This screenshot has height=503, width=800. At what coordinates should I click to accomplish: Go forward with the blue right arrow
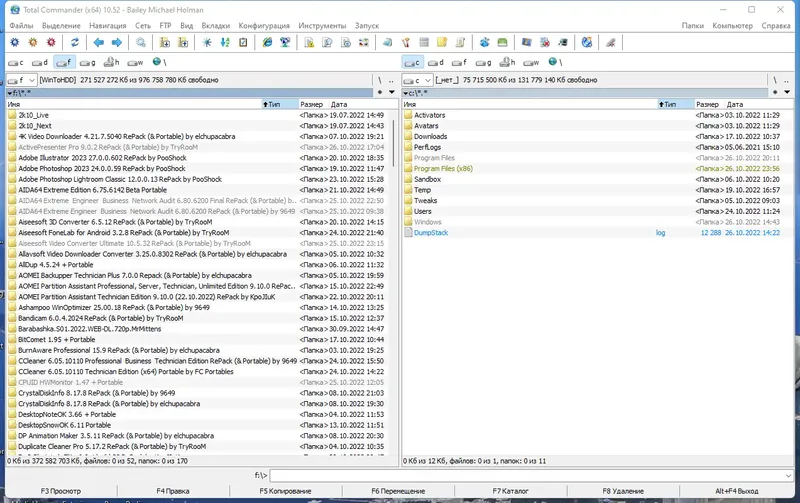pyautogui.click(x=117, y=42)
